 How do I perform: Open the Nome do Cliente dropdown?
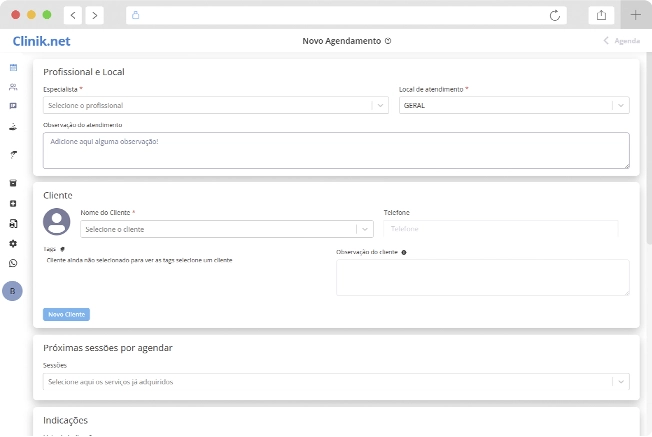pos(226,229)
